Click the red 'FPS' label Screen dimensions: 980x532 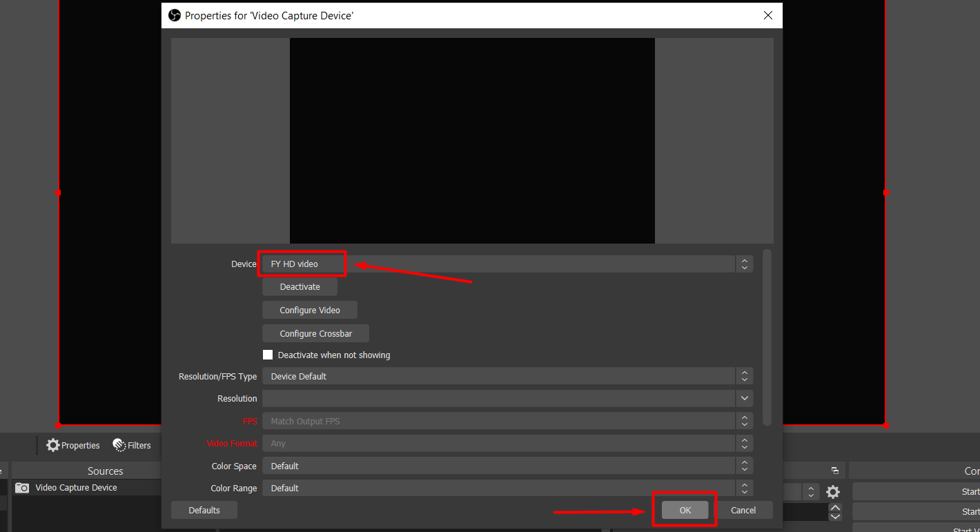[250, 421]
